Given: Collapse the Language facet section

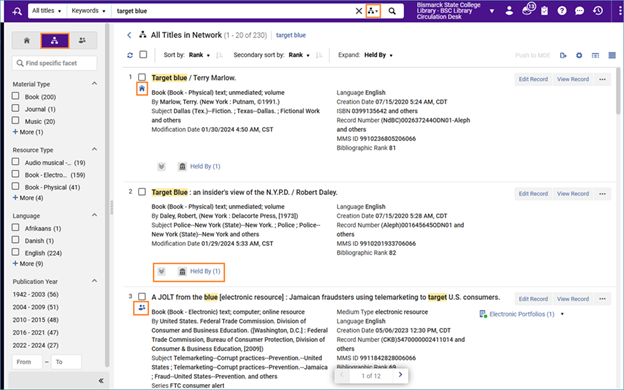Looking at the screenshot, I should tap(94, 215).
